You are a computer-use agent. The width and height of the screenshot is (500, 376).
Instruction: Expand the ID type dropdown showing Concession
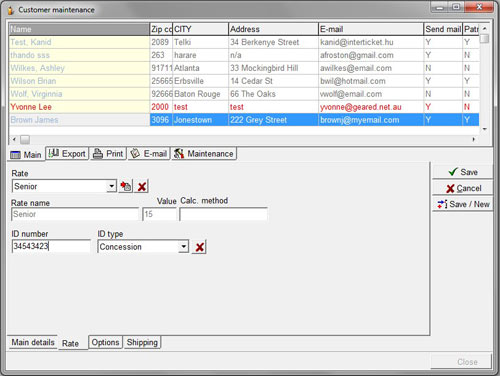[183, 247]
